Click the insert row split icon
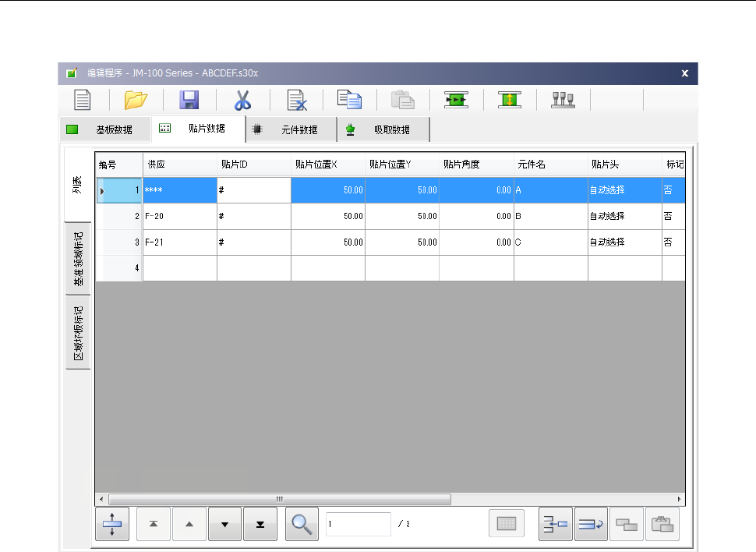Screen dimensions: 756x552 coord(112,524)
